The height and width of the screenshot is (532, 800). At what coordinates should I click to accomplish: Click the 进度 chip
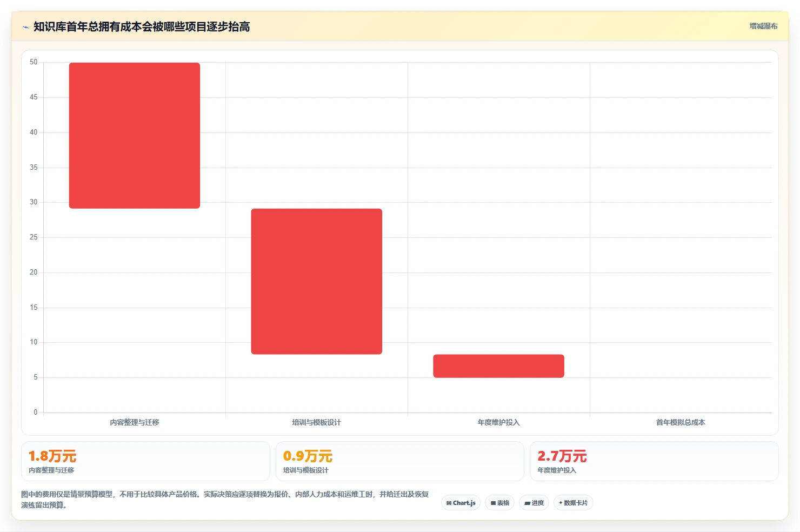534,503
